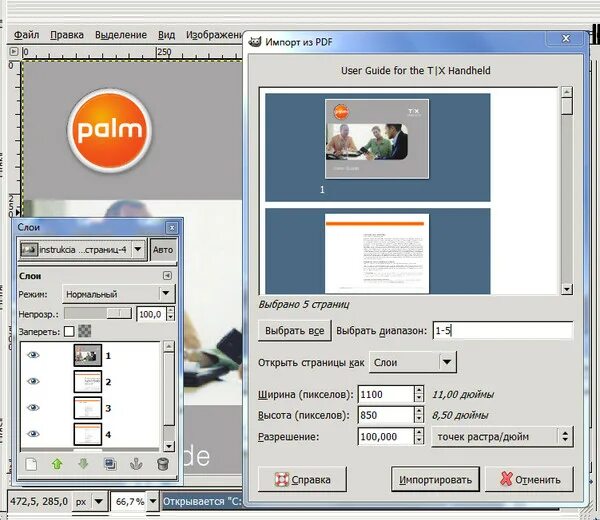Open the Вид menu
The image size is (600, 520).
pos(166,35)
